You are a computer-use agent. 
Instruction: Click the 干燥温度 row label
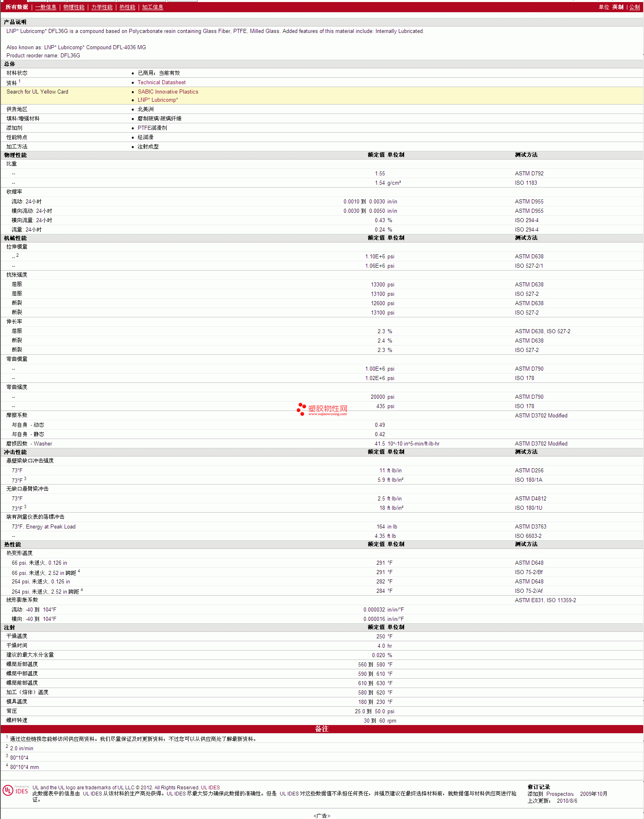click(17, 636)
